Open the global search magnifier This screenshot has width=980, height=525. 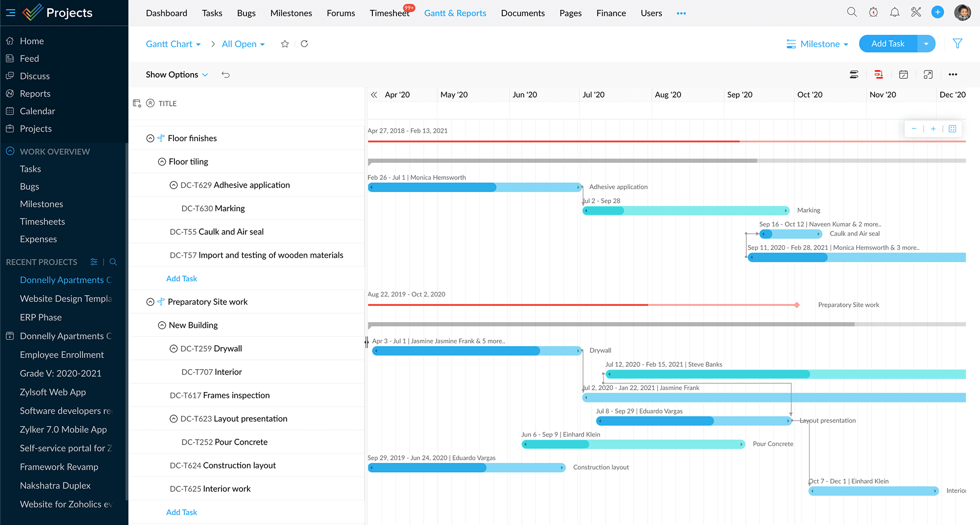(x=852, y=12)
